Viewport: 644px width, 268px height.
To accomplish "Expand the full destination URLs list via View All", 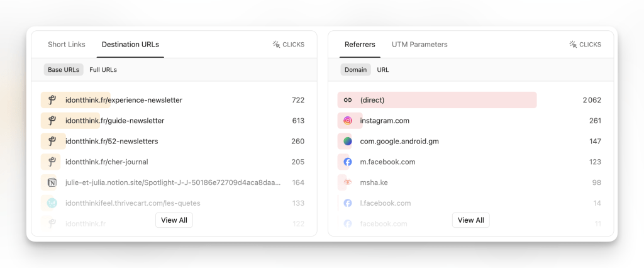I will [x=174, y=220].
